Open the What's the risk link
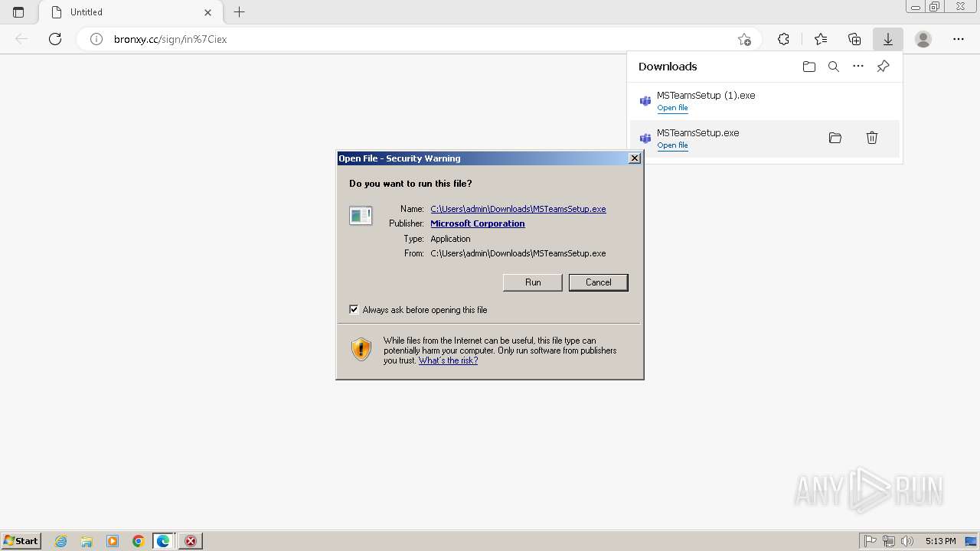Viewport: 980px width, 551px height. click(x=448, y=360)
